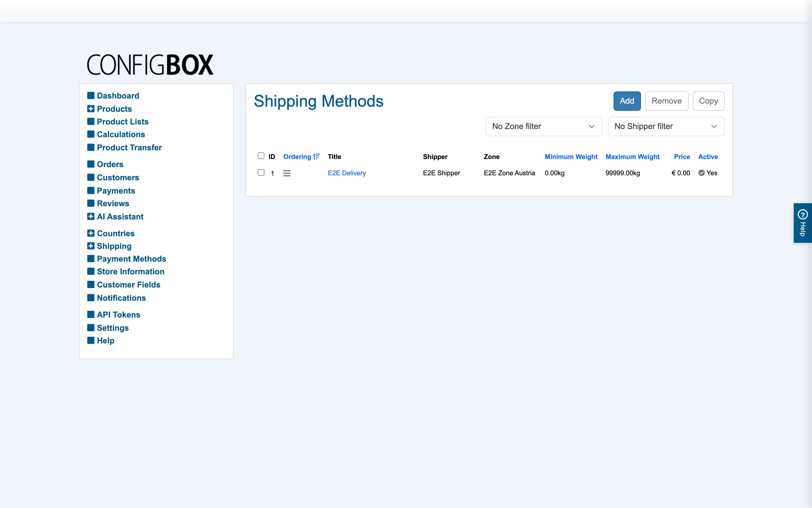812x508 pixels.
Task: Click the Copy button
Action: (708, 101)
